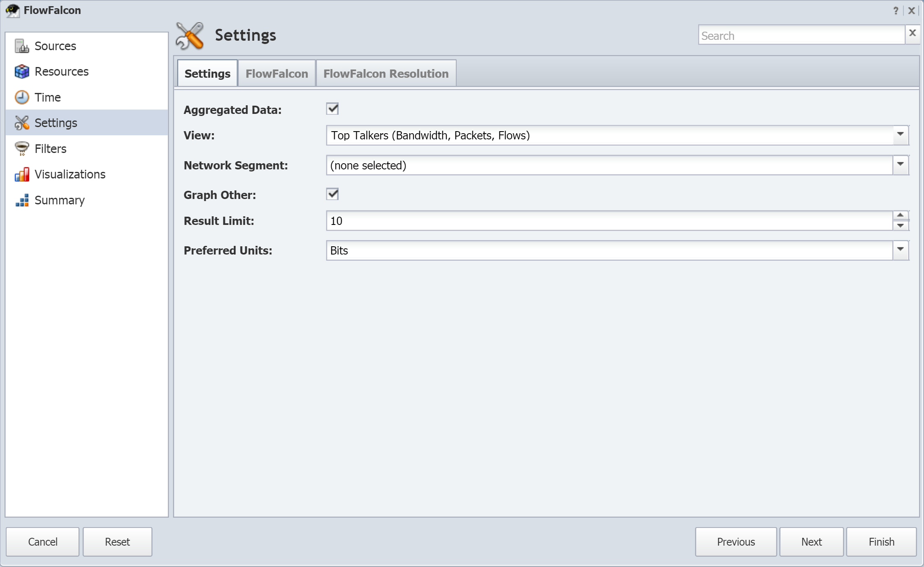924x567 pixels.
Task: Click the Preferred Units label
Action: click(228, 250)
